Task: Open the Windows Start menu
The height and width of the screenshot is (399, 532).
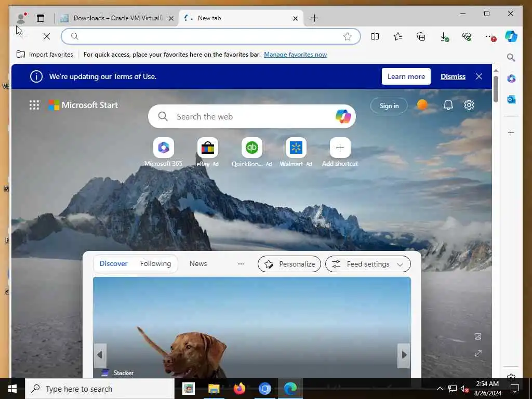Action: coord(12,389)
